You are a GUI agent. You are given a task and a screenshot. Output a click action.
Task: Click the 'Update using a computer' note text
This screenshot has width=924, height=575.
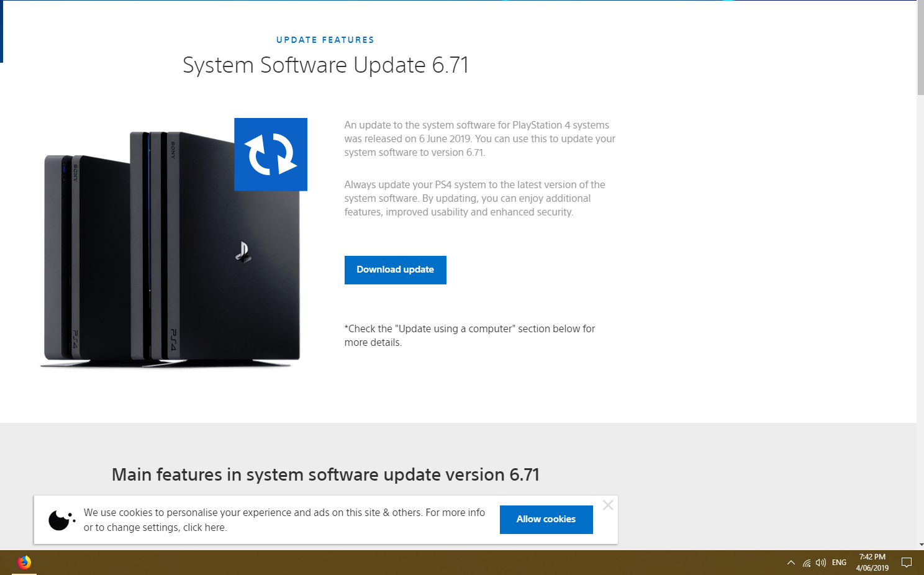(470, 335)
